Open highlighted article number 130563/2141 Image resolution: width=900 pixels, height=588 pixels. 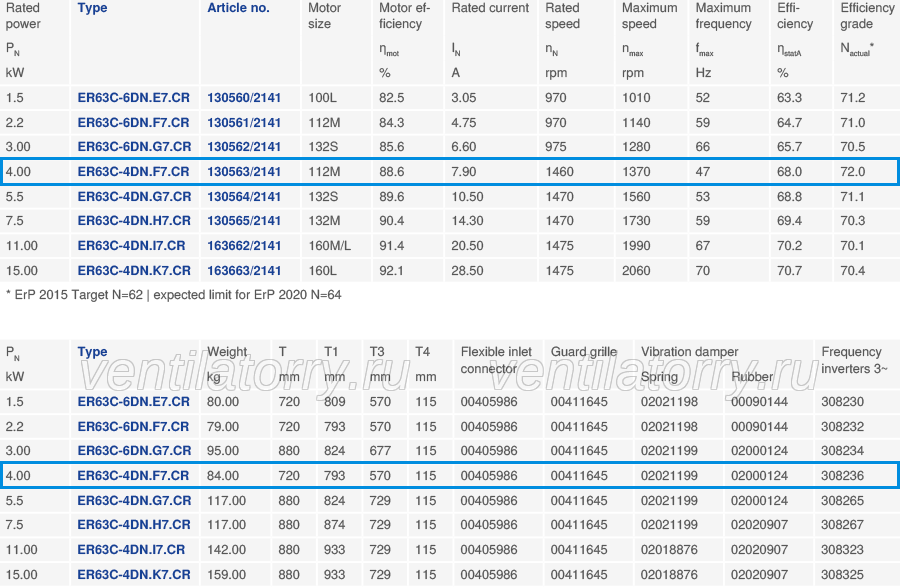[x=244, y=172]
